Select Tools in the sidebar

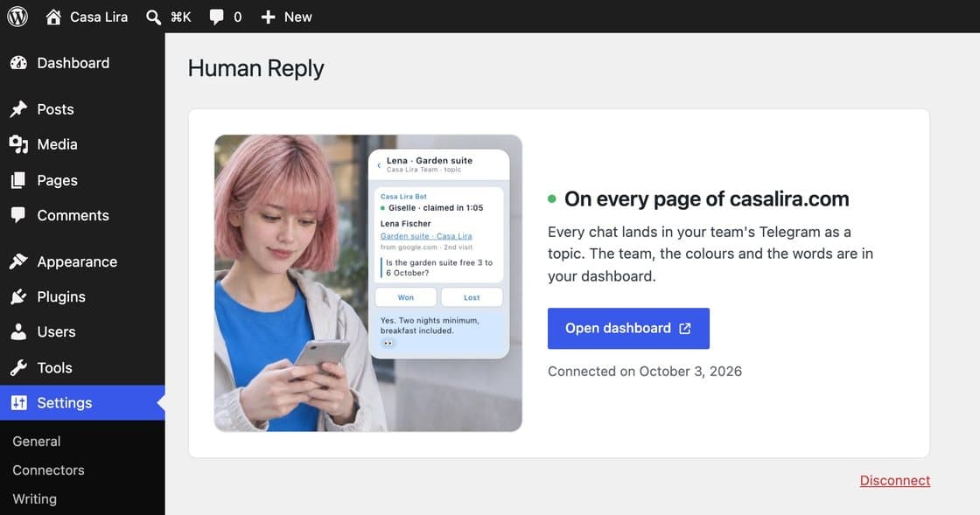pos(82,368)
